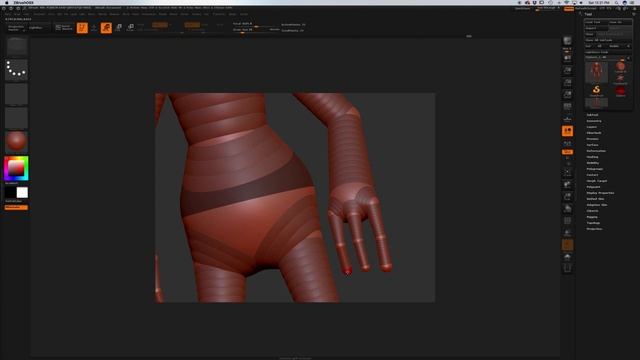Click the Scroll document icon

tap(567, 59)
